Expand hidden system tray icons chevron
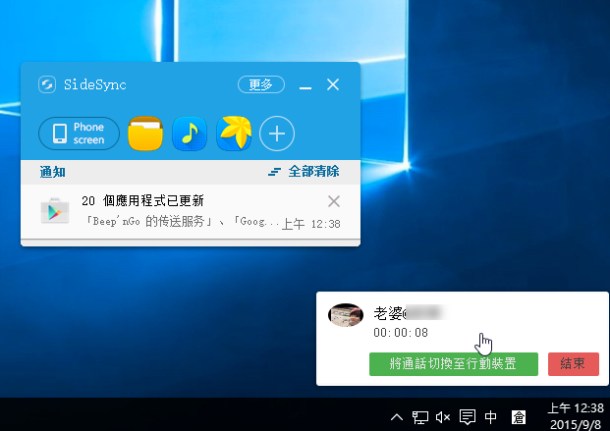 [x=396, y=417]
